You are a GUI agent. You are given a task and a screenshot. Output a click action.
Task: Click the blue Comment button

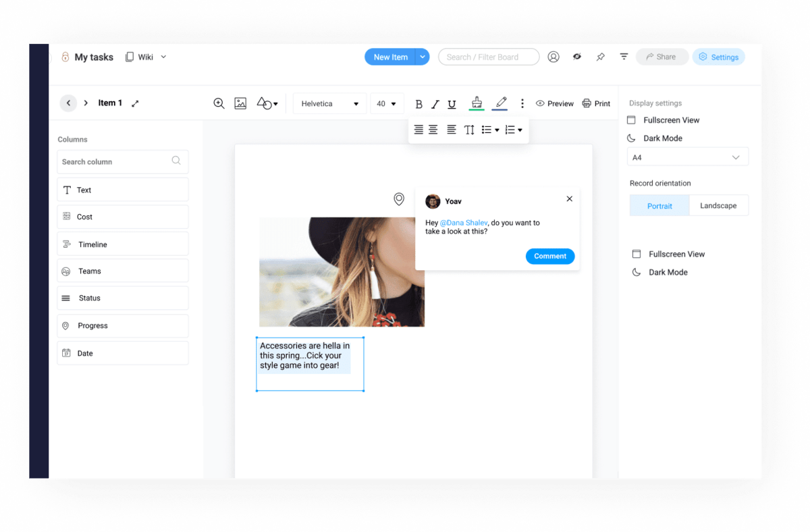[549, 257]
